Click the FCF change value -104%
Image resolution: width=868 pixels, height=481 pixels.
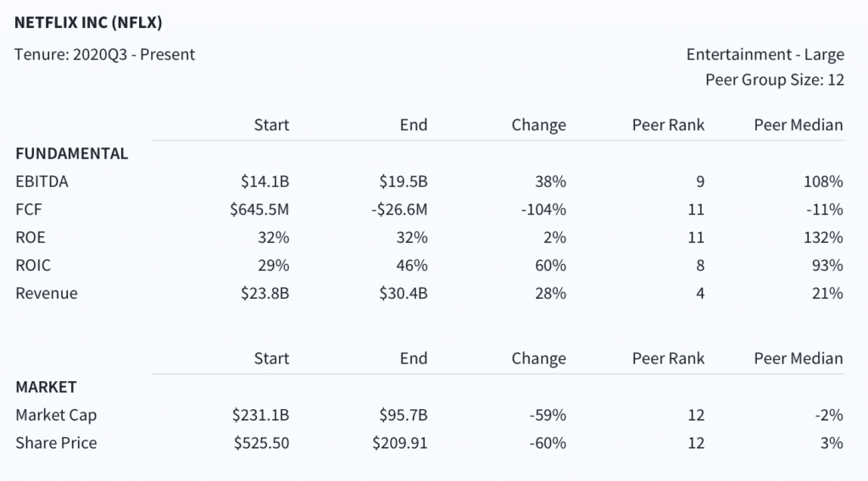[x=543, y=209]
